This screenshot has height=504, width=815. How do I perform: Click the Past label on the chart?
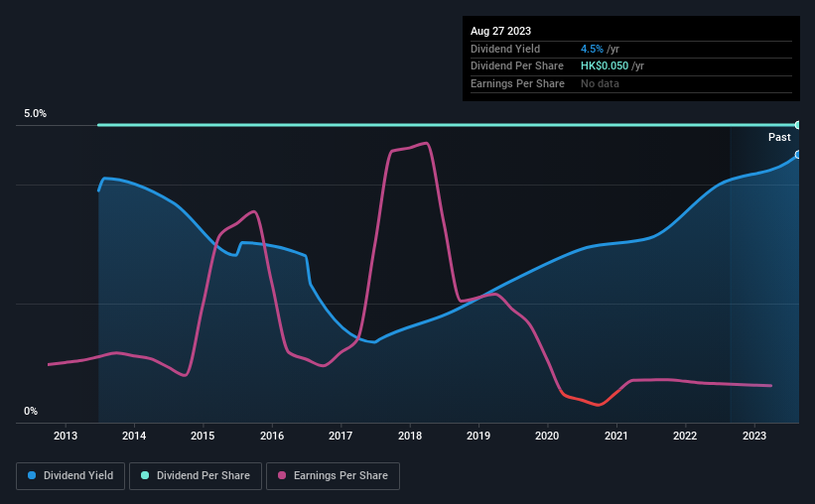(x=779, y=137)
